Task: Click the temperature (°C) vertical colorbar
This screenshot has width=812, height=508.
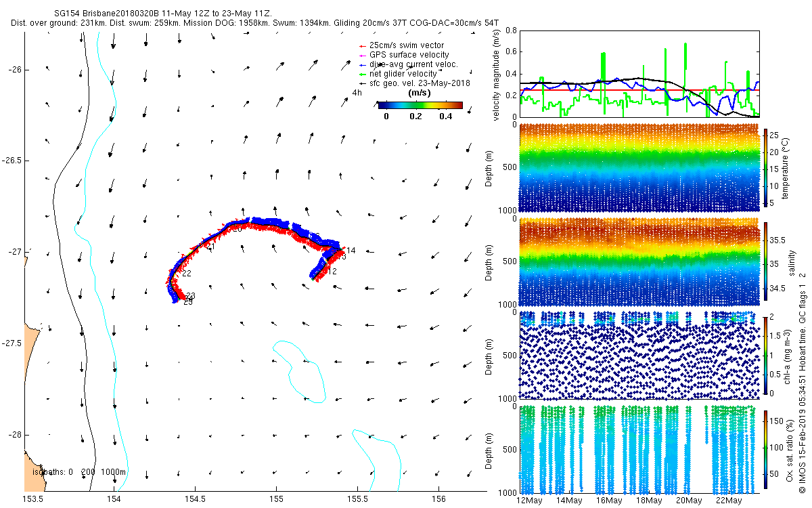Action: 766,167
